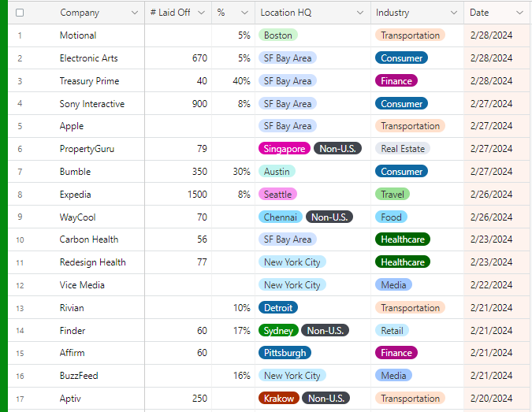Click the Detroit location tag

(x=278, y=307)
